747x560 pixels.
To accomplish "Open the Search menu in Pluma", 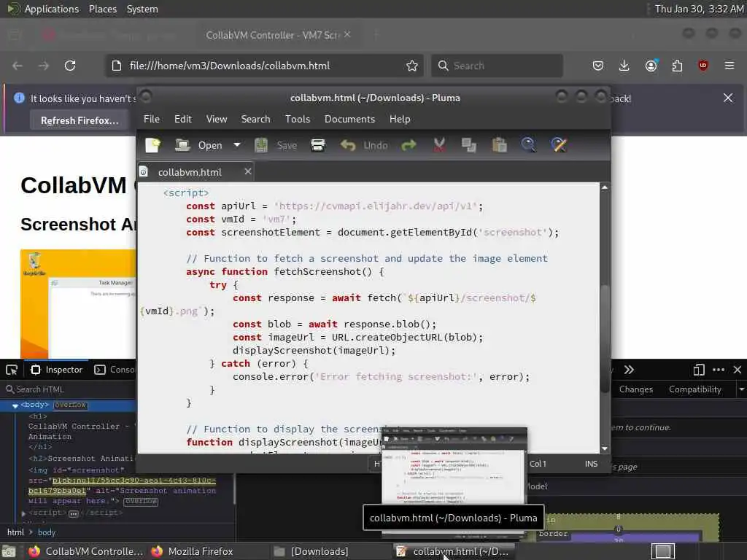I will pos(255,119).
